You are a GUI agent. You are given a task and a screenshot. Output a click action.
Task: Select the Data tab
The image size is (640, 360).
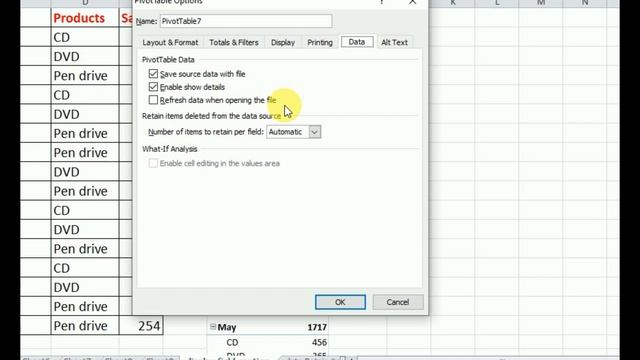coord(357,42)
